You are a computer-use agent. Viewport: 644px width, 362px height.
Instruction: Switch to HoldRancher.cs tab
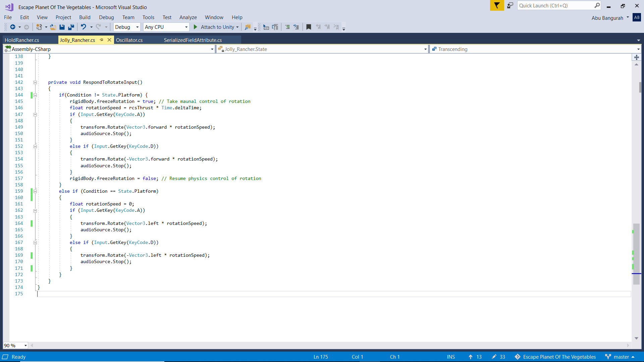coord(22,40)
